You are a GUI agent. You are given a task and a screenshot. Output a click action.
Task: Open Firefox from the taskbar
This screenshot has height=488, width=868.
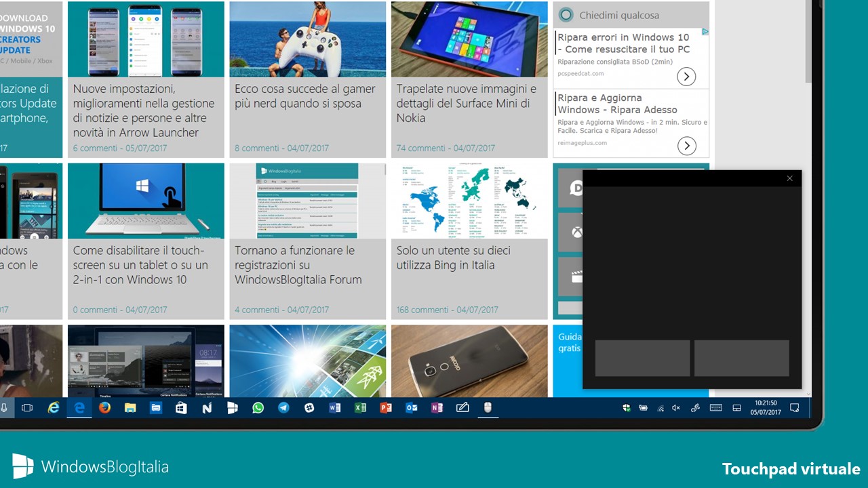(x=104, y=408)
